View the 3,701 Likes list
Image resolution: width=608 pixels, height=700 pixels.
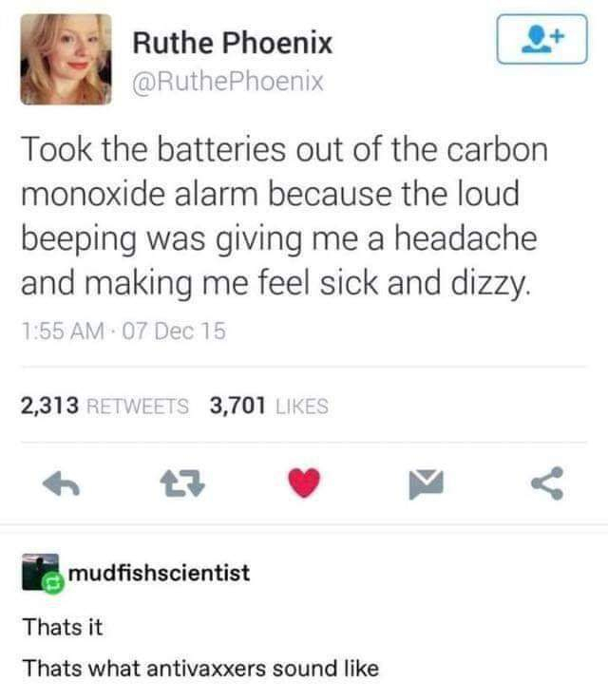269,406
